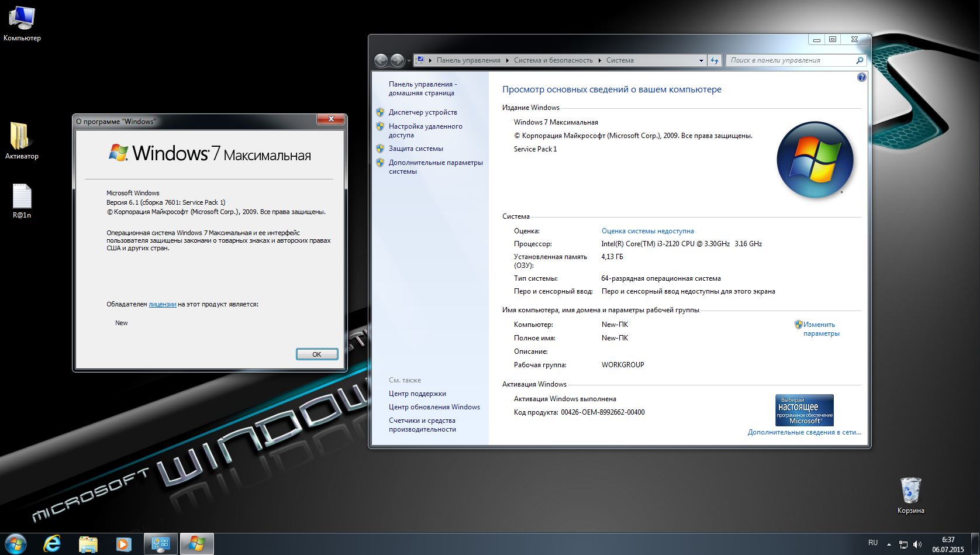Image resolution: width=980 pixels, height=555 pixels.
Task: Click Изменить параметры link
Action: coord(821,329)
